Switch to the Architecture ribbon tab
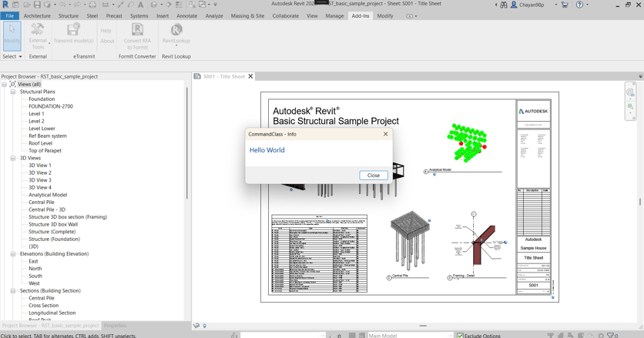 (37, 16)
